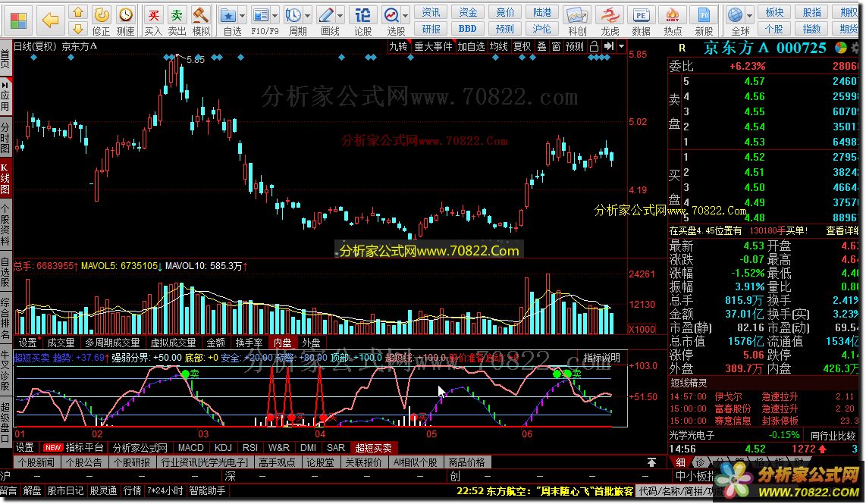Open the 论股 discussion icon

pos(362,15)
